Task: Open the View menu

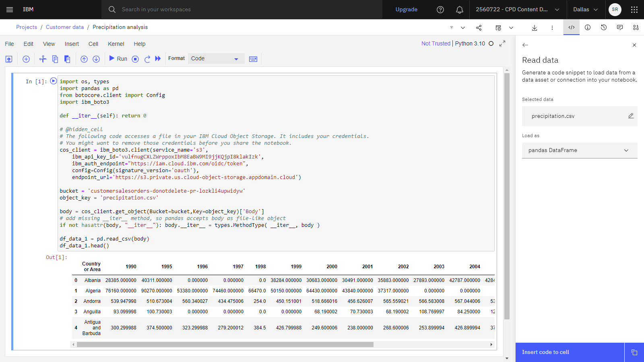Action: 49,44
